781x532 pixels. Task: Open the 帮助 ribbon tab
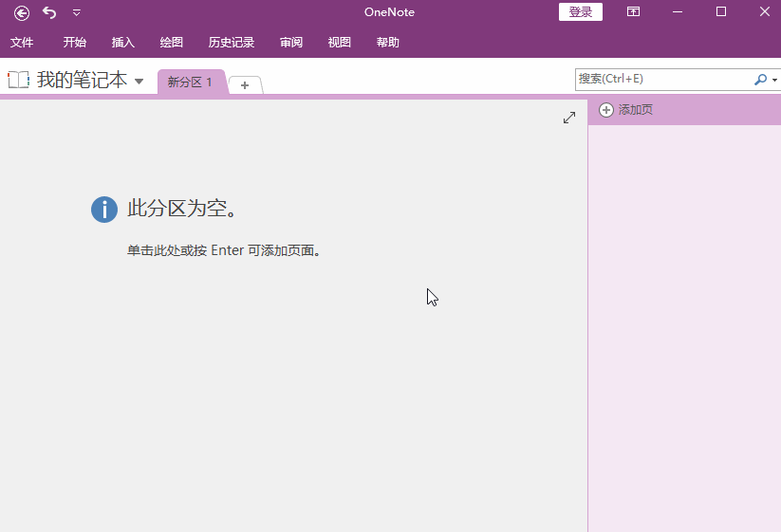[387, 43]
